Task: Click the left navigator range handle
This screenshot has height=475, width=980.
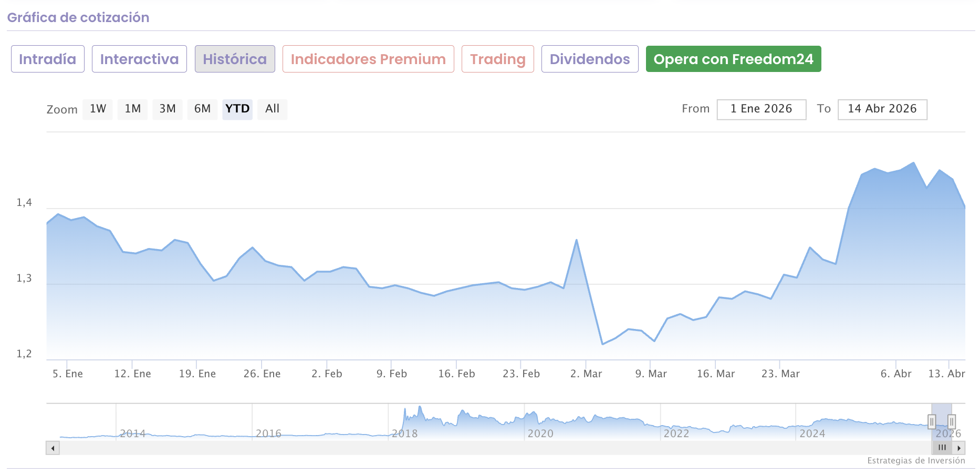Action: pyautogui.click(x=932, y=421)
